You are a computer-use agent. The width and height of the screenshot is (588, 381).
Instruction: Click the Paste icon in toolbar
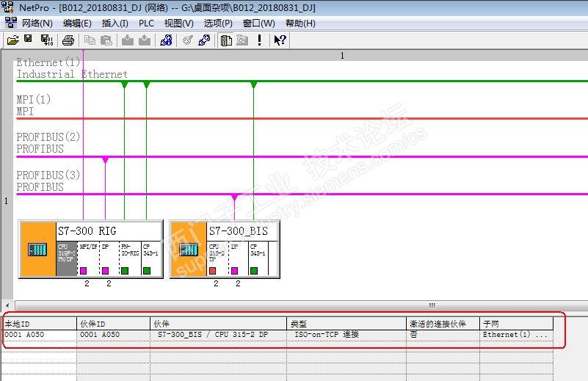pyautogui.click(x=106, y=40)
